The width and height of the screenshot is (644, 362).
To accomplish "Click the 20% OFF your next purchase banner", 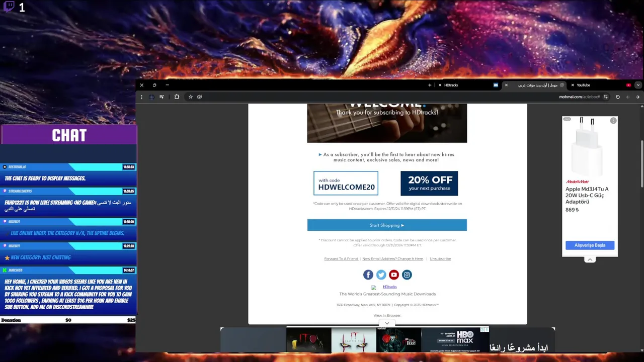I will point(429,183).
